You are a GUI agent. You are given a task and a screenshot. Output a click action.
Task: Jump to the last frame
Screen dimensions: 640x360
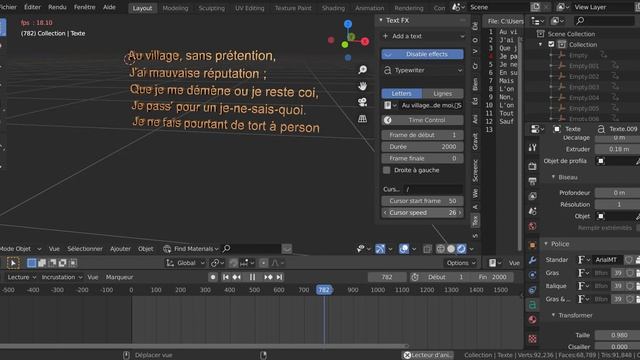coord(280,277)
